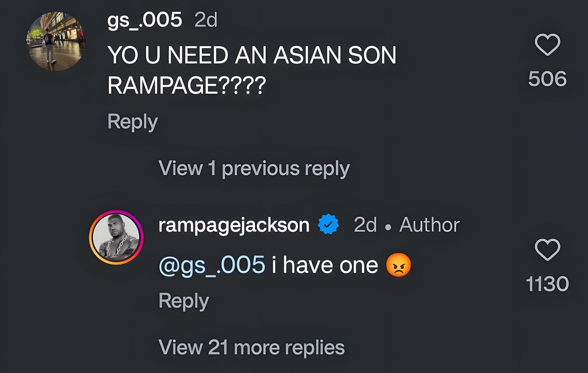Click the blue verified badge next to rampagejackson
The height and width of the screenshot is (373, 588).
[328, 224]
